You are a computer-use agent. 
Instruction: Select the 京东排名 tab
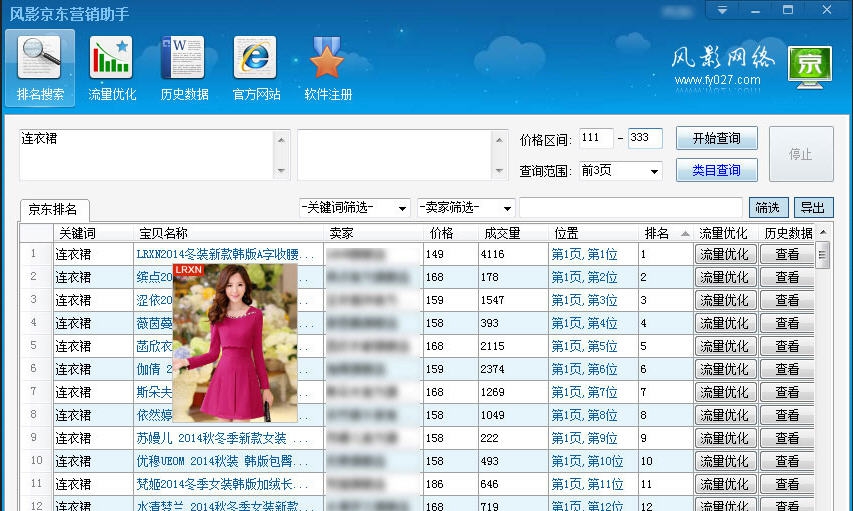(53, 210)
